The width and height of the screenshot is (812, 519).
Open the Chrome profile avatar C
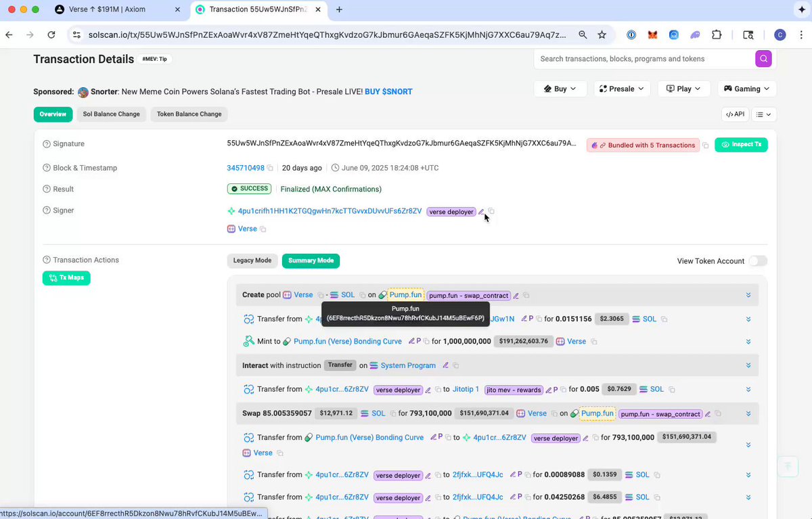pyautogui.click(x=780, y=35)
